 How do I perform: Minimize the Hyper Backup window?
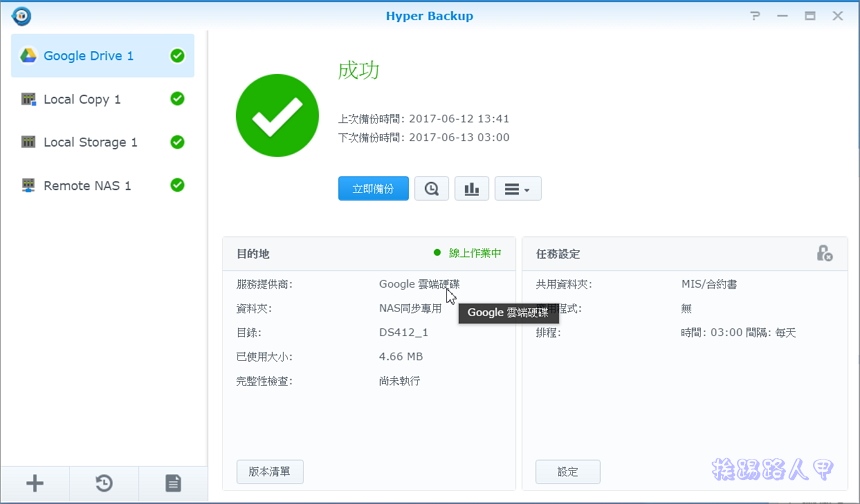point(783,16)
